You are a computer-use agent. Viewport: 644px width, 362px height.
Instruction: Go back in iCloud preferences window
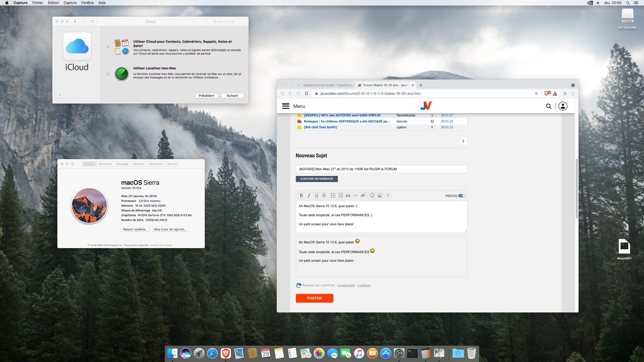[x=75, y=21]
